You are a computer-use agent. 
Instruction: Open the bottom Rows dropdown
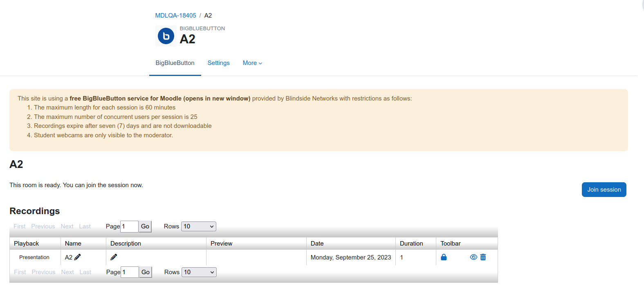click(199, 272)
